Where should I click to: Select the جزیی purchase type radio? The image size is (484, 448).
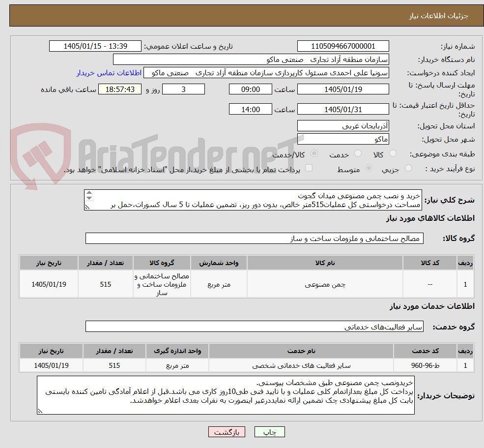[x=408, y=168]
